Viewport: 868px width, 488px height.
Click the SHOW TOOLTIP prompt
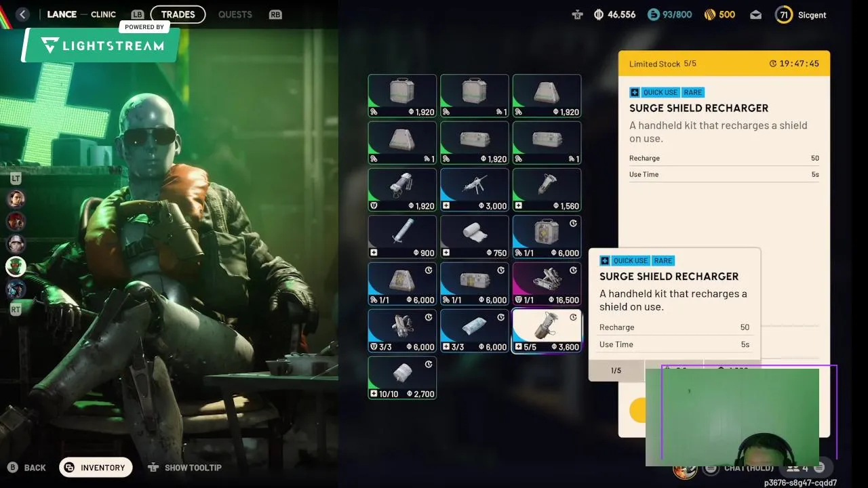click(x=185, y=468)
